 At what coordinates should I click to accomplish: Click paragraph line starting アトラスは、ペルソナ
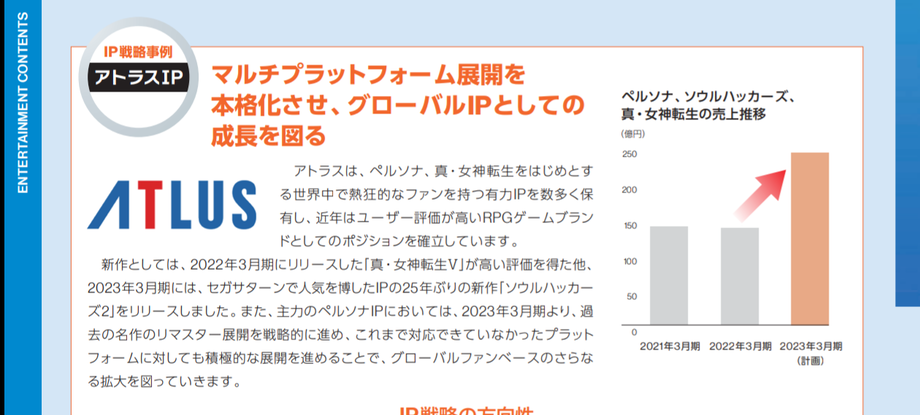[444, 171]
